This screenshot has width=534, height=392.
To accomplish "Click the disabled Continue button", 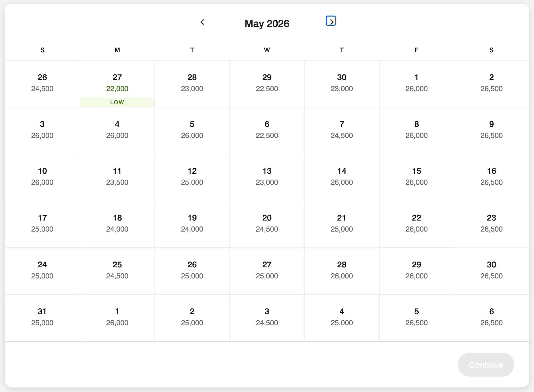I will [x=486, y=365].
